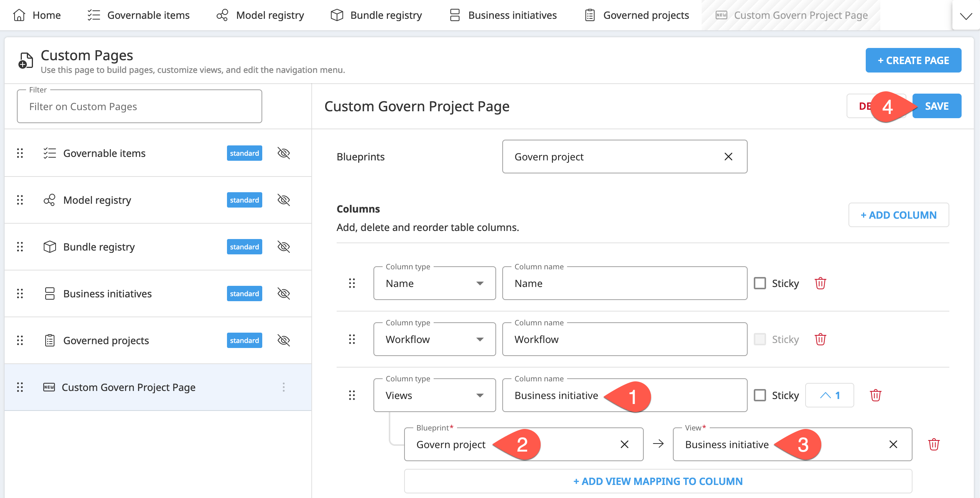
Task: Open the Blueprints Govern project combo box
Action: [625, 157]
